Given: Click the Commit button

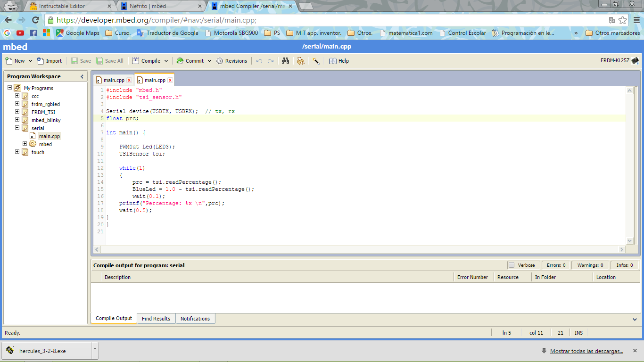Looking at the screenshot, I should tap(190, 61).
